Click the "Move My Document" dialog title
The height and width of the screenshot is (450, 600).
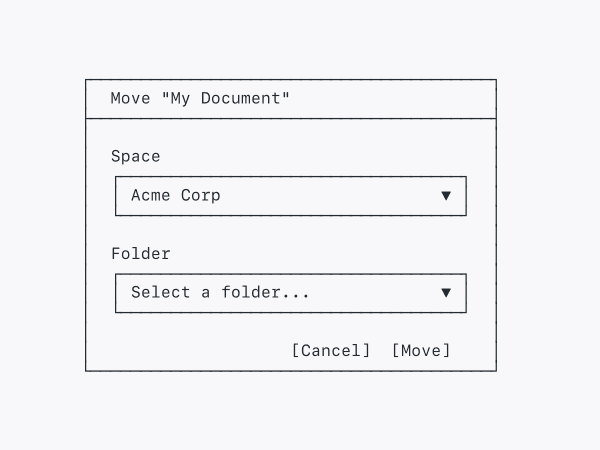[200, 98]
